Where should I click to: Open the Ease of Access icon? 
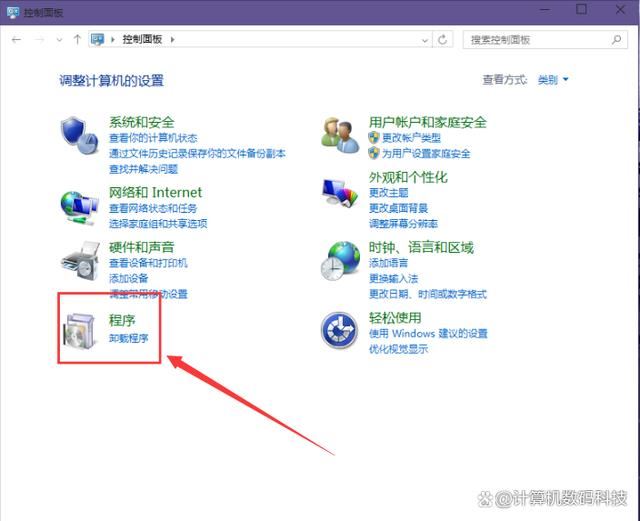point(339,329)
